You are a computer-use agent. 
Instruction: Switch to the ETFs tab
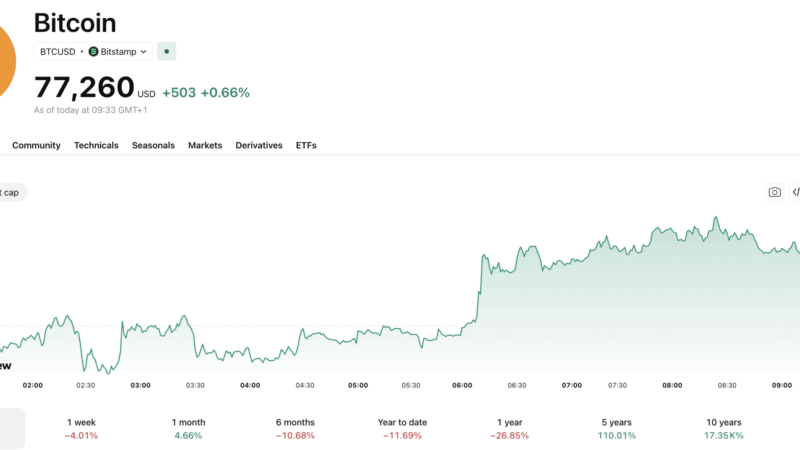click(306, 145)
